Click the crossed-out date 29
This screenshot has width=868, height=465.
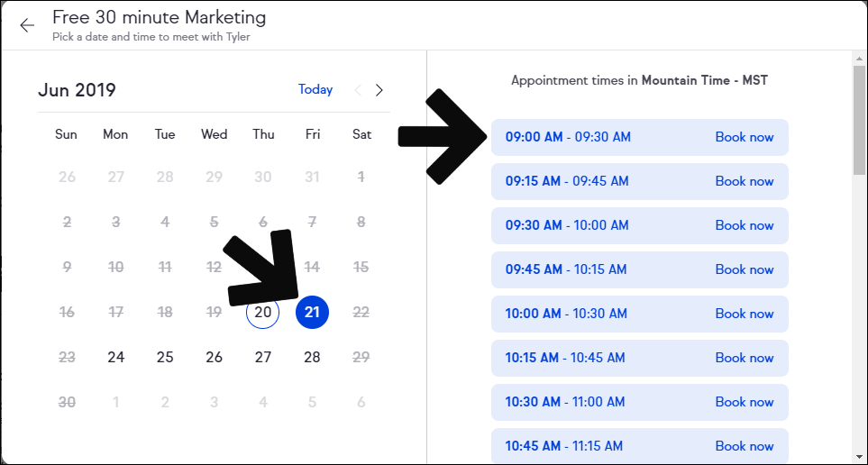[x=361, y=357]
